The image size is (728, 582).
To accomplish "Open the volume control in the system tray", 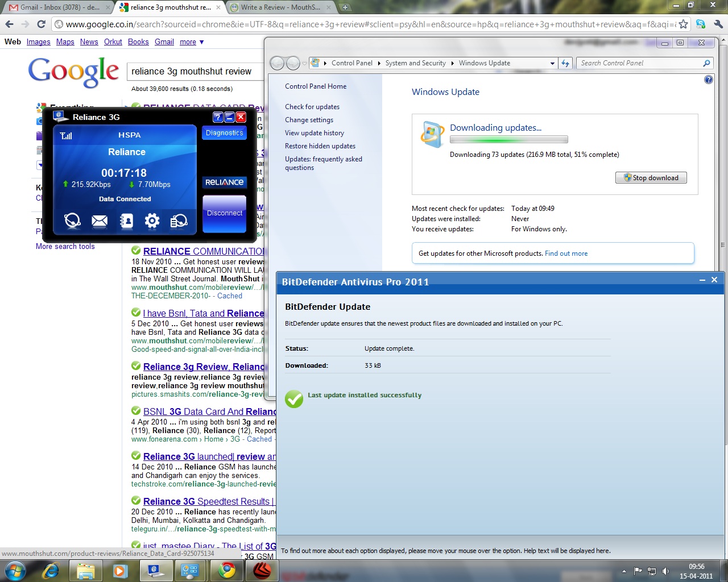I will point(666,571).
